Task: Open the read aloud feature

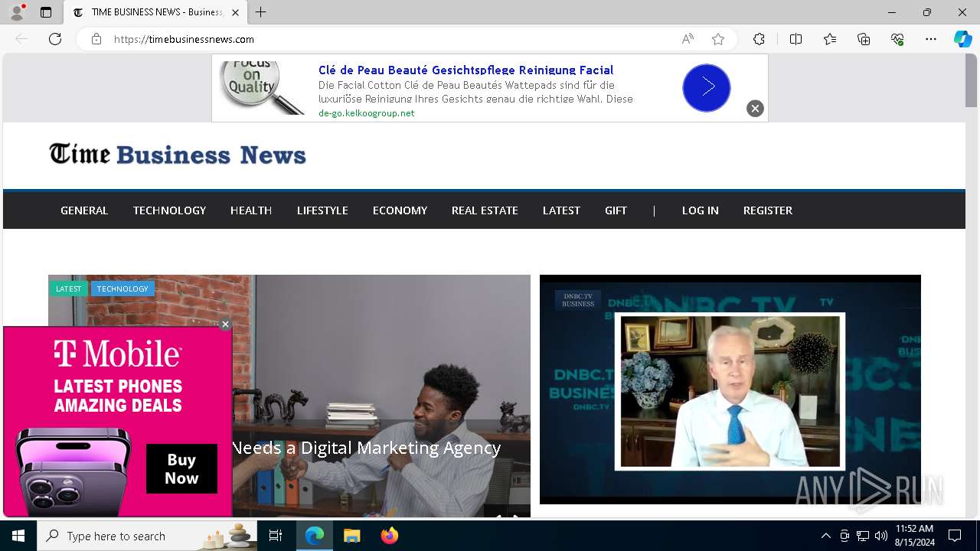Action: click(688, 39)
